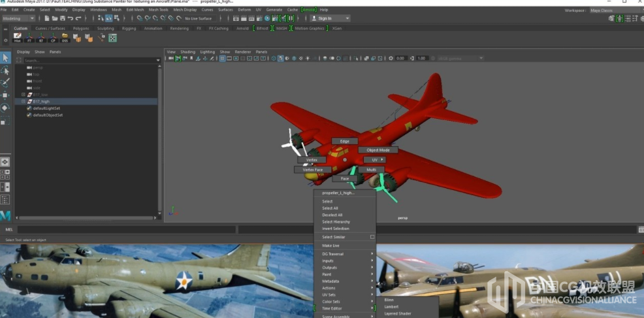Open the sRGB gamma view transform dropdown
Viewport: 644px width, 318px height.
pos(460,58)
